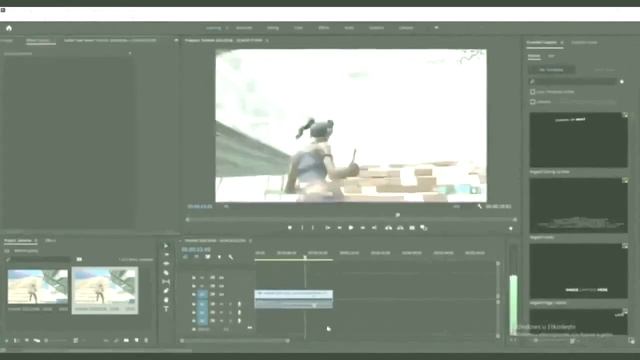
Task: Toggle V1 track output eye
Action: pos(221,295)
